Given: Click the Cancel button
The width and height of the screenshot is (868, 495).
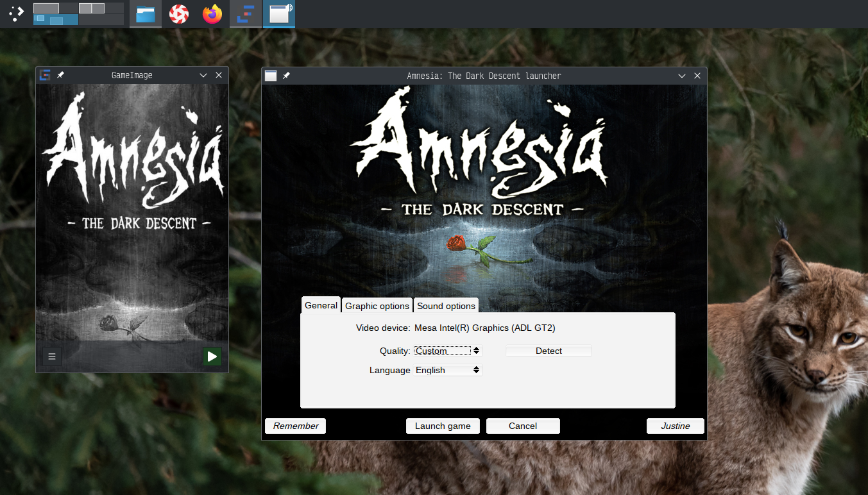Looking at the screenshot, I should click(523, 426).
